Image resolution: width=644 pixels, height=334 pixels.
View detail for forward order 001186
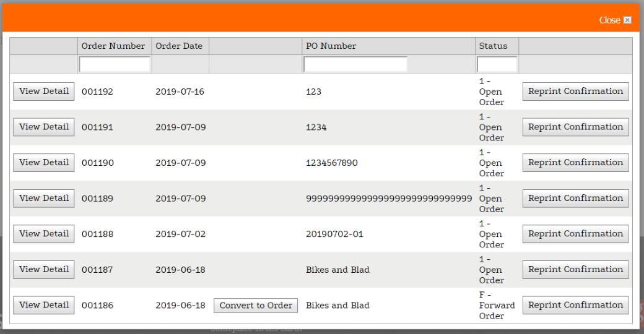pos(44,305)
